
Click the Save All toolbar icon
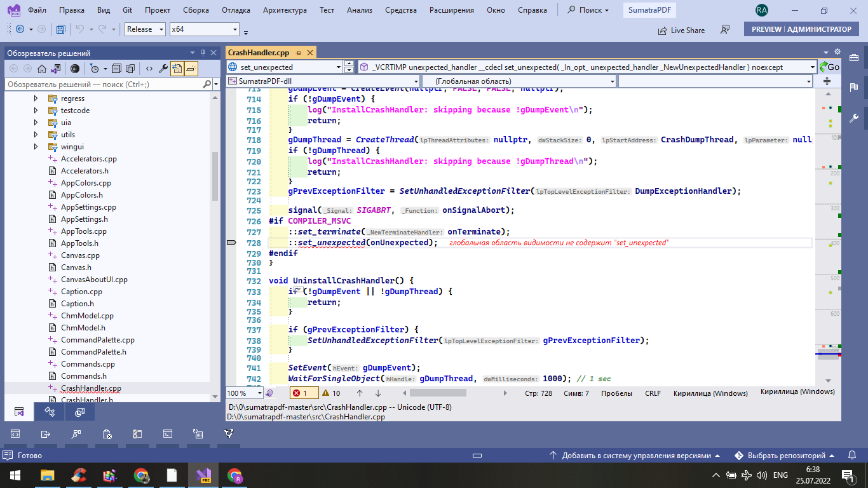pos(60,29)
